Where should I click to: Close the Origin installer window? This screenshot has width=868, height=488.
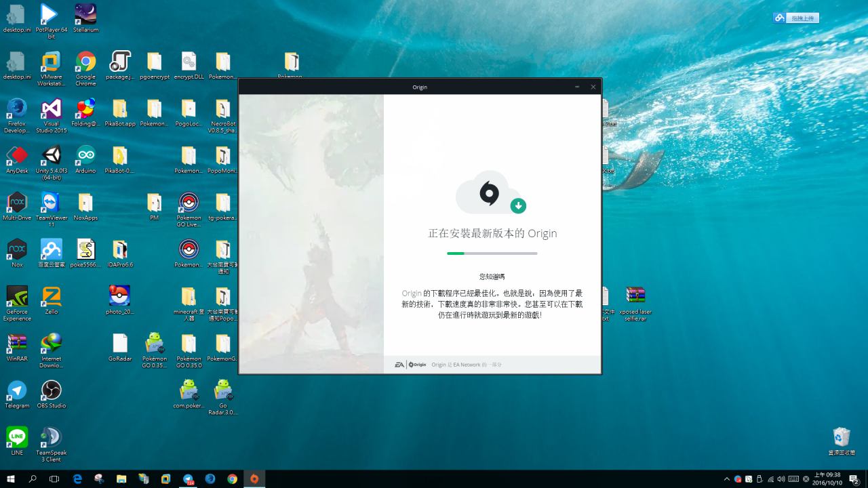click(x=593, y=87)
